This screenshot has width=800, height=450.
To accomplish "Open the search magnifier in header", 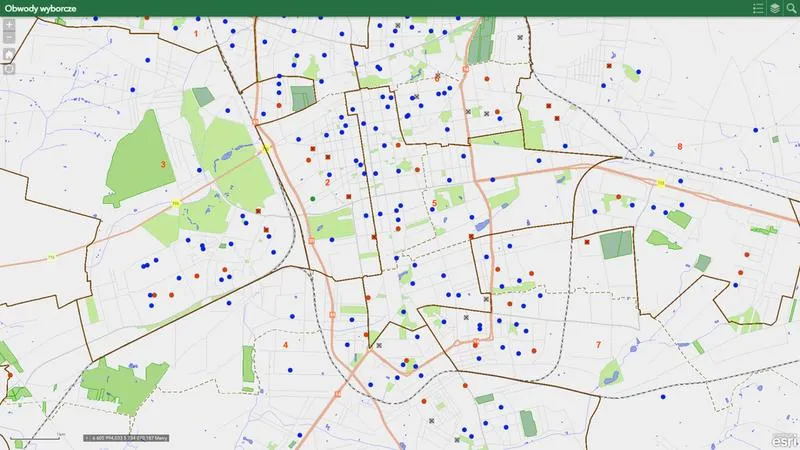I will pyautogui.click(x=791, y=8).
